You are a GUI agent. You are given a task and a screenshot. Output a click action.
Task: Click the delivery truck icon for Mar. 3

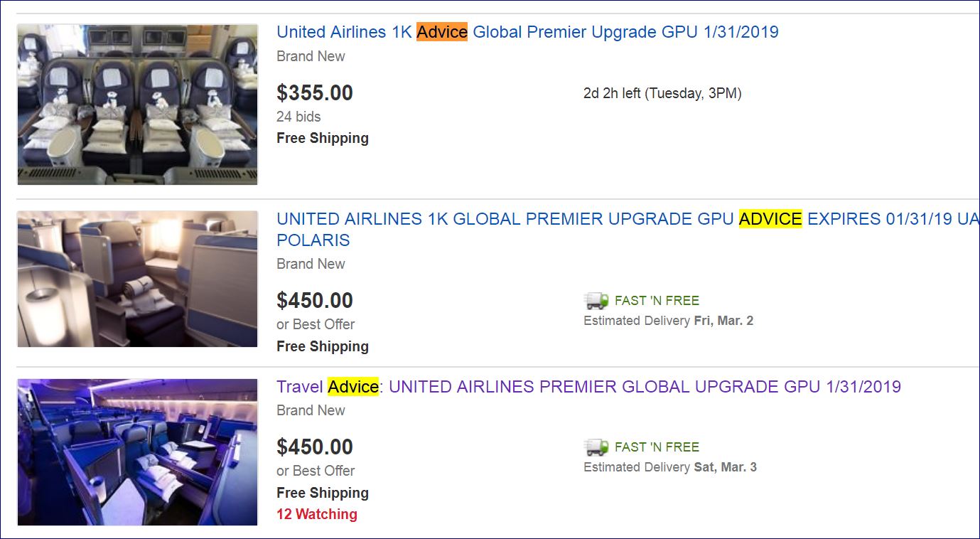pos(596,447)
